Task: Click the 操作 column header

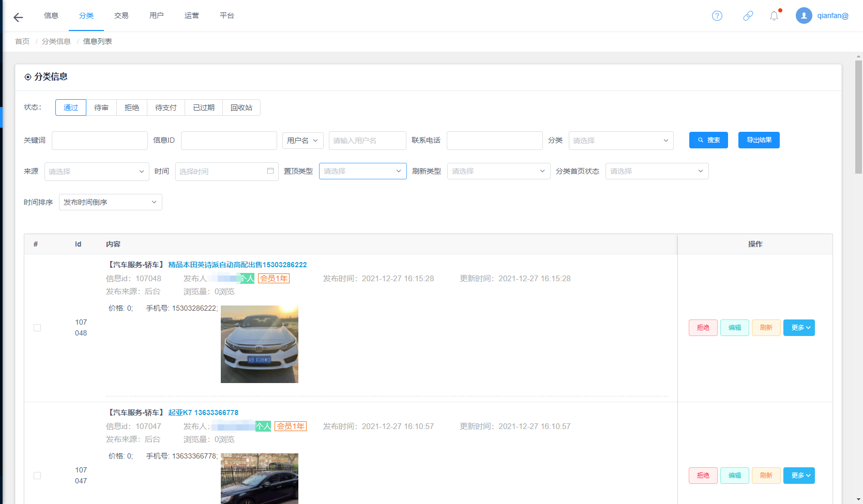Action: click(755, 244)
